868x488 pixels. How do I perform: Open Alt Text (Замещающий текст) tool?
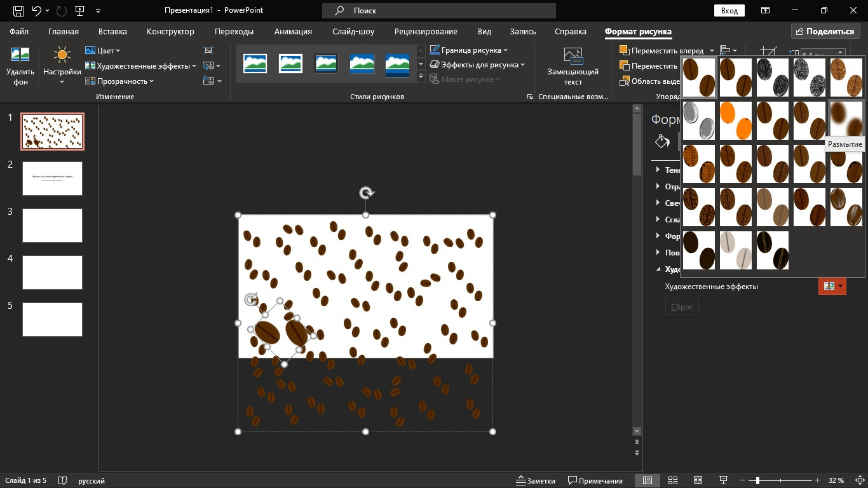pos(573,65)
